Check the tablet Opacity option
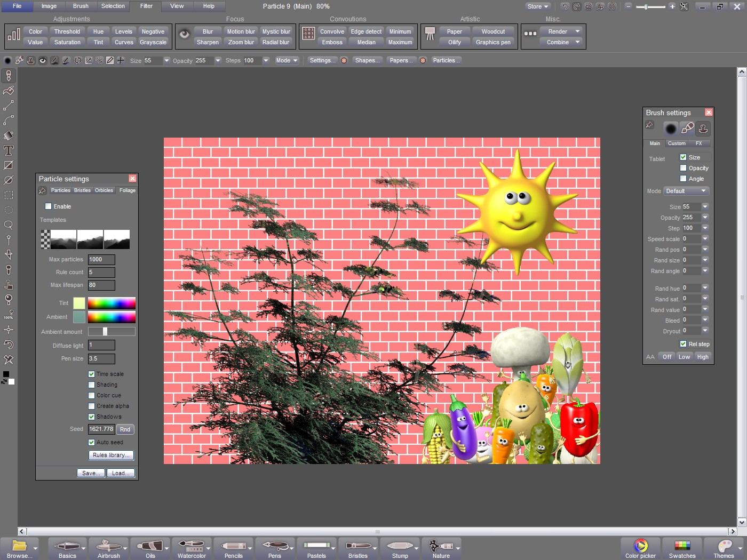This screenshot has height=560, width=747. click(683, 168)
